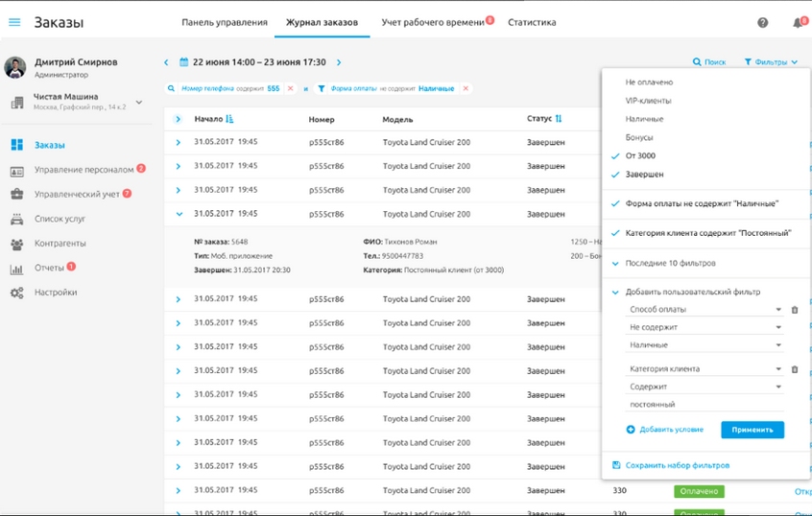
Task: Click the search icon in the phone filter chip
Action: [171, 88]
